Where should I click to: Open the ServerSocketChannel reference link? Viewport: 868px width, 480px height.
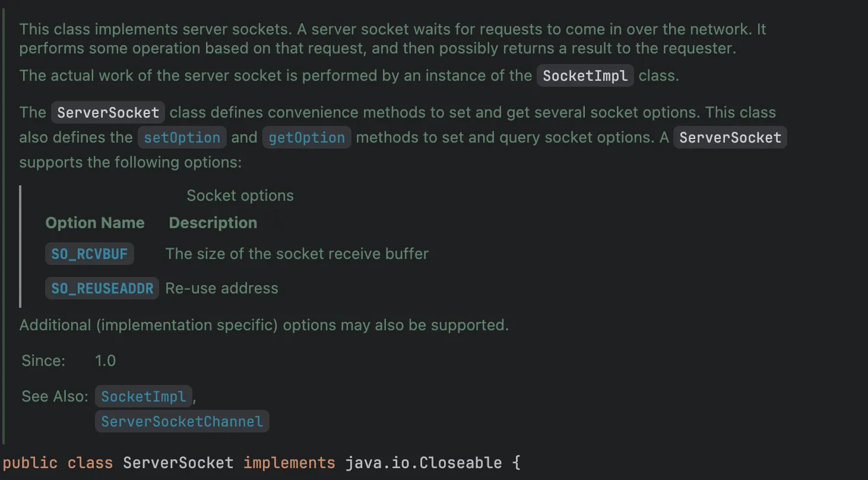(182, 422)
